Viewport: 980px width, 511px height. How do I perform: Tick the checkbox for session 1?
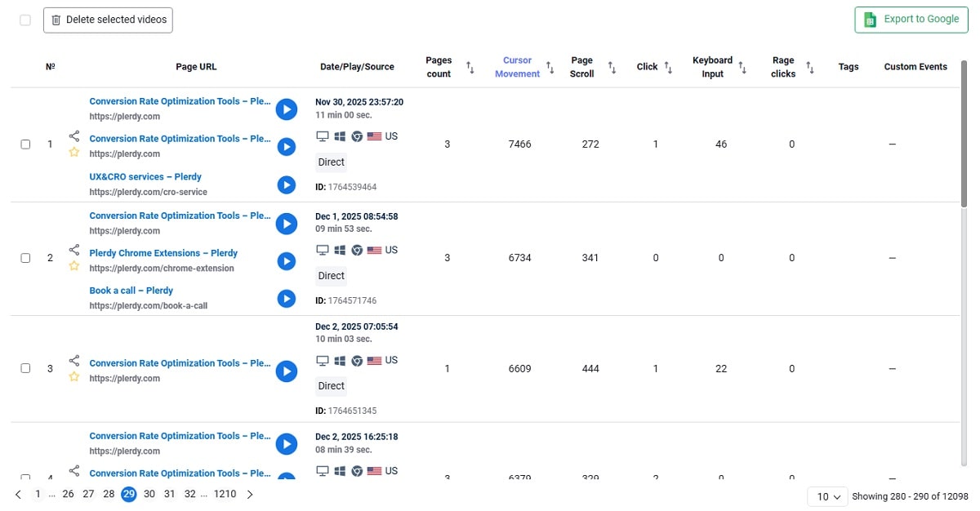coord(25,144)
